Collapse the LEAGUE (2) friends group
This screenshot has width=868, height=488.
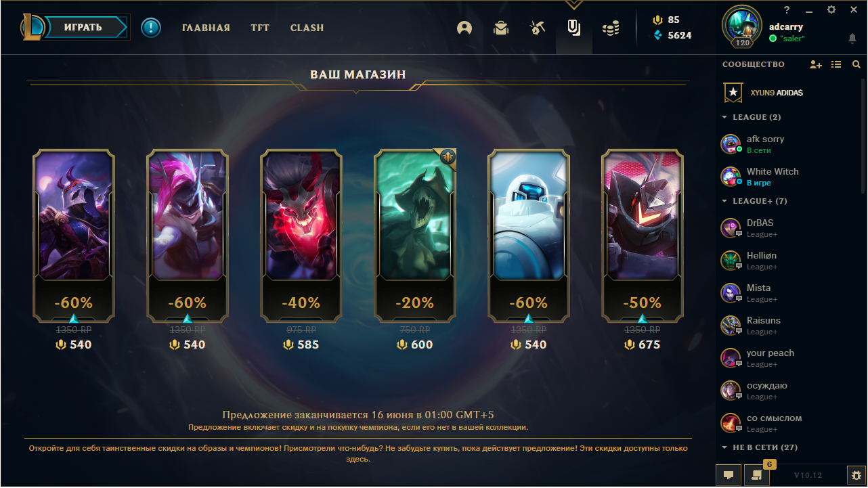pyautogui.click(x=752, y=117)
